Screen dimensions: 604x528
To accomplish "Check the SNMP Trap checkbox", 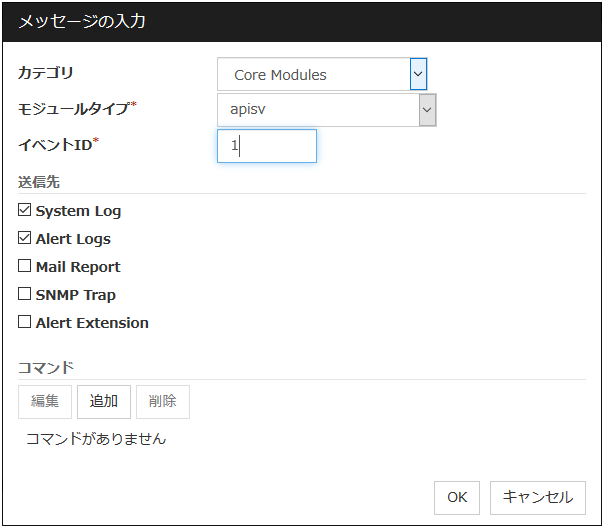I will click(x=25, y=295).
